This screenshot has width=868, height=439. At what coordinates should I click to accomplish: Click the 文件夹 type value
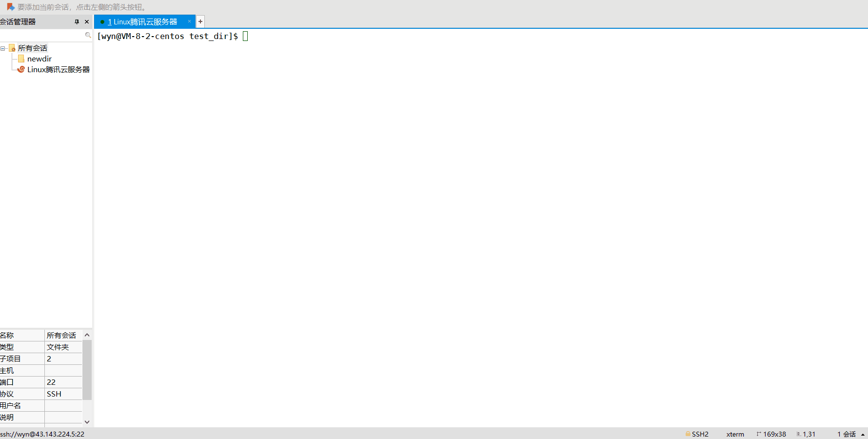point(58,347)
